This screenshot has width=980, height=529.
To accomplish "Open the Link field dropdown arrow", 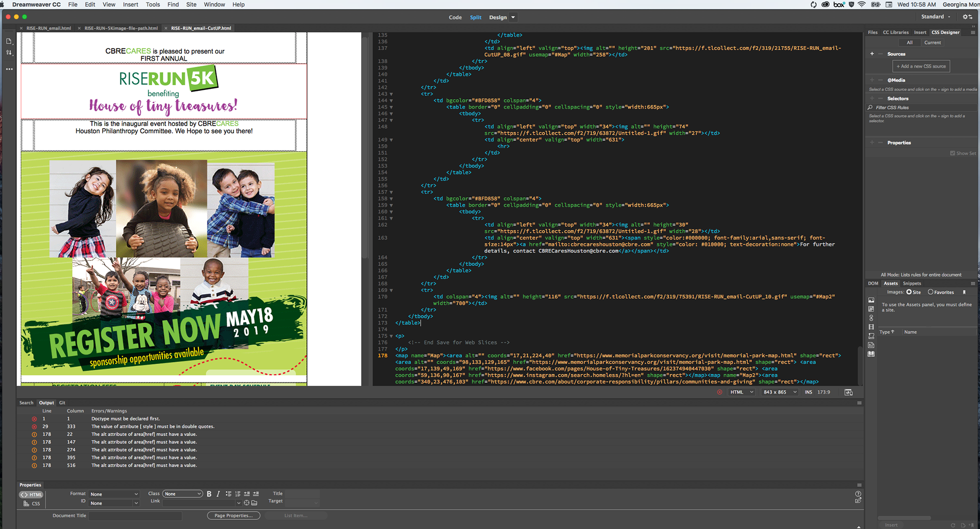I will (x=238, y=503).
